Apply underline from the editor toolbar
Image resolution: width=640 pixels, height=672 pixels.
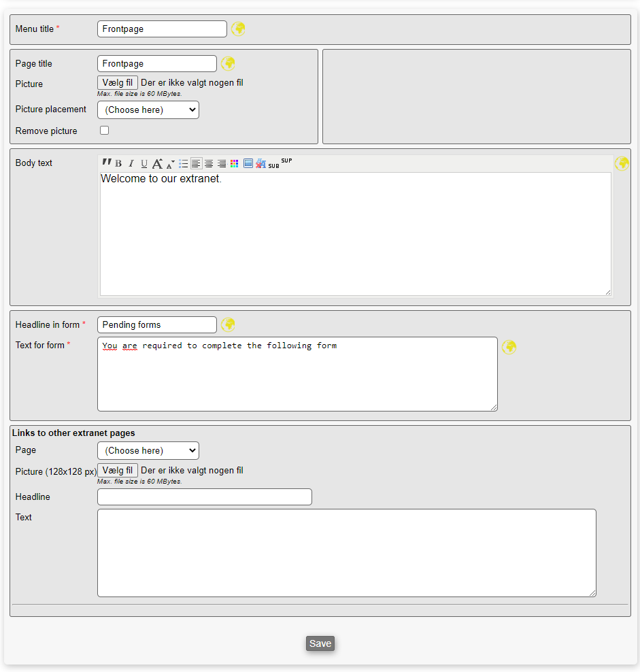[x=144, y=164]
